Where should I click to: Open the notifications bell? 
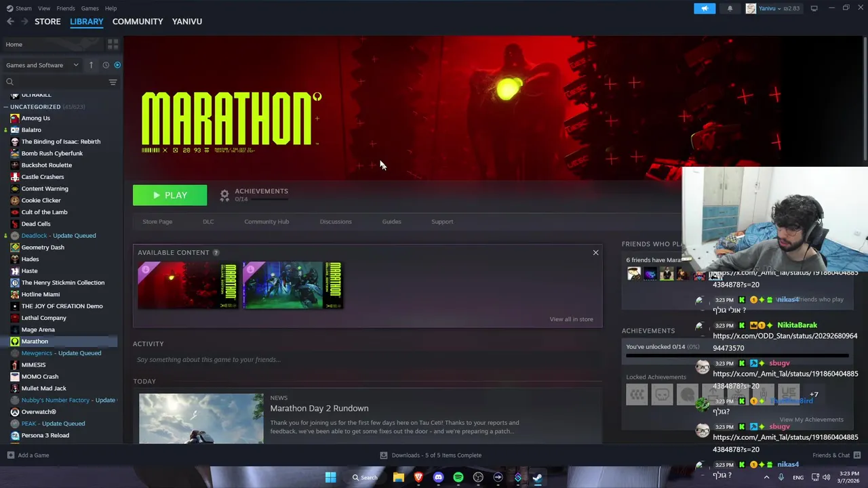coord(730,8)
